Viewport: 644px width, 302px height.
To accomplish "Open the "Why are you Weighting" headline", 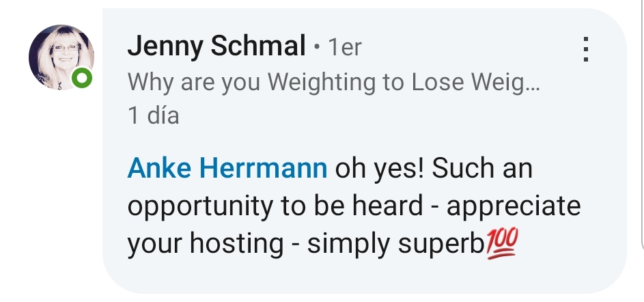I will tap(333, 83).
